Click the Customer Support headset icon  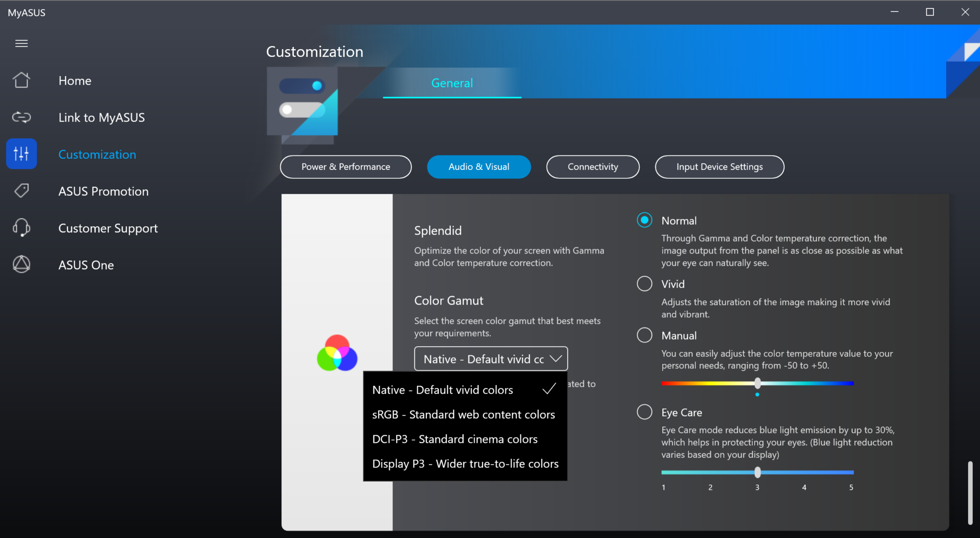pyautogui.click(x=22, y=228)
